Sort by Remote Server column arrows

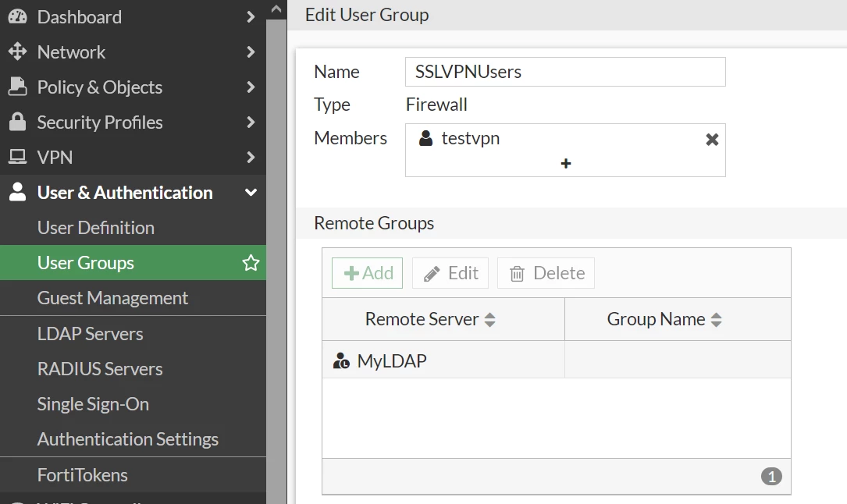(490, 319)
